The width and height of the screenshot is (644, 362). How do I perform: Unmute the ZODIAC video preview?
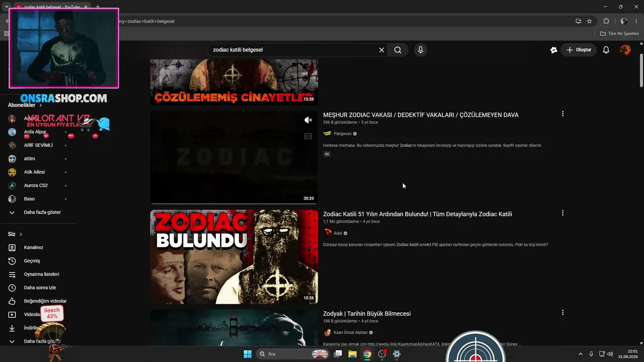pos(308,120)
